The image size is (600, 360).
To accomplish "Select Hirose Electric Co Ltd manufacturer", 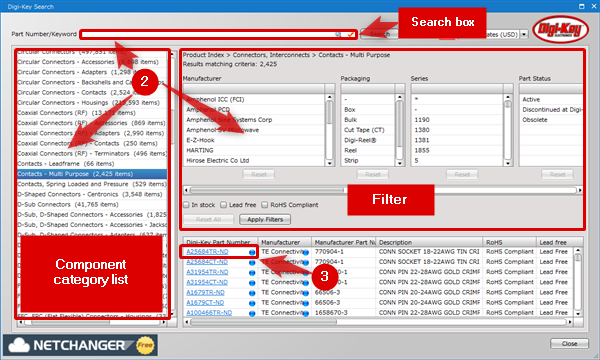I will pyautogui.click(x=254, y=161).
